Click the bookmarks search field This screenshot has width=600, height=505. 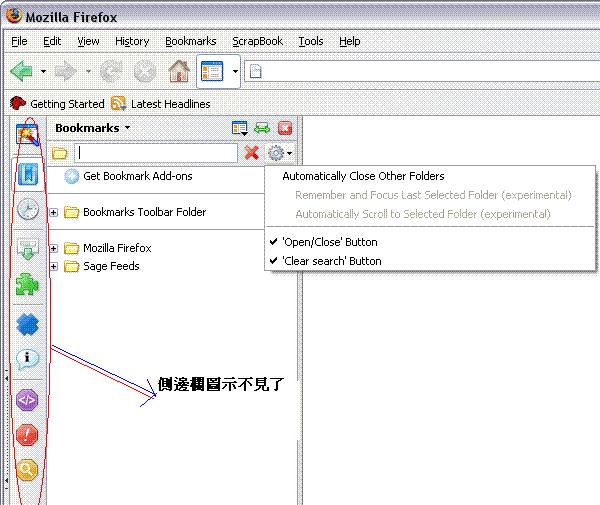156,153
